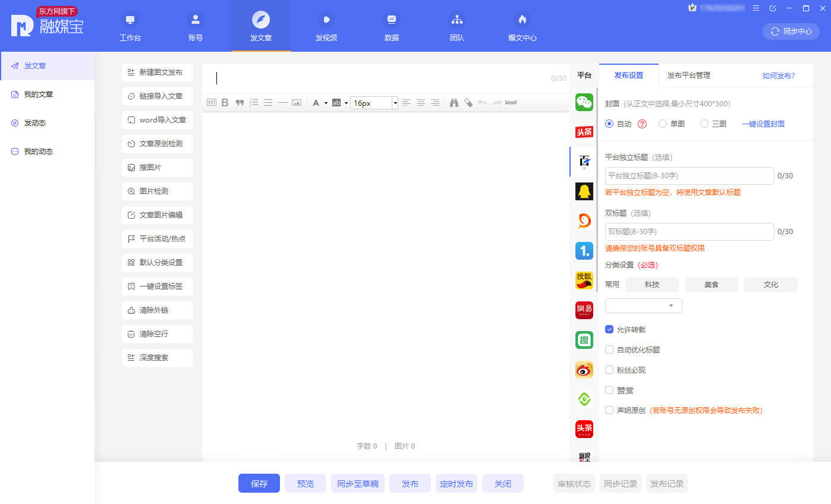Open the background color dropdown arrow
Screen dimensions: 831x504
(346, 103)
